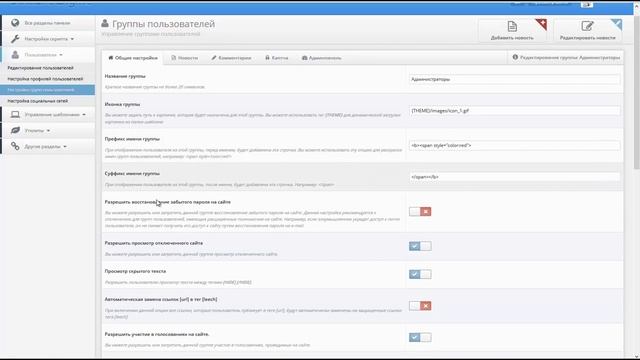Click into the Название группы input field
The width and height of the screenshot is (640, 360).
(x=514, y=79)
